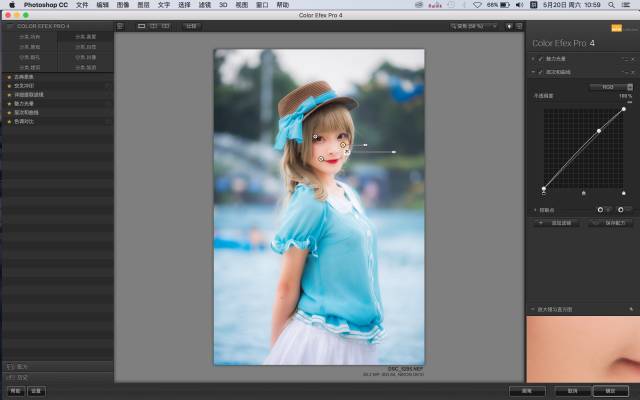Click the star beside 详细提取滤镜 filter
The image size is (640, 400).
coord(9,95)
